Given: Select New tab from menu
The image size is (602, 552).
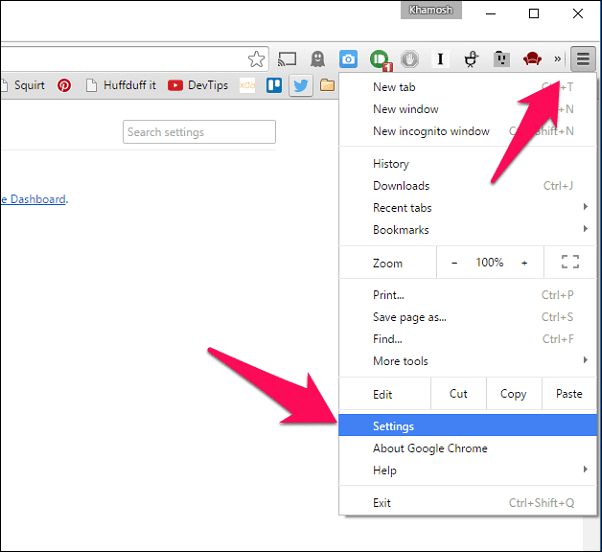Looking at the screenshot, I should pos(468,87).
